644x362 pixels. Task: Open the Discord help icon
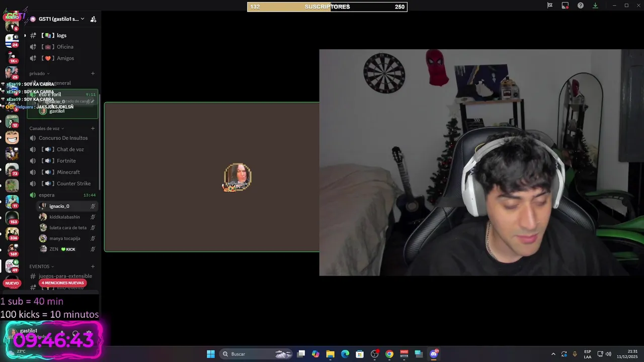pos(581,6)
